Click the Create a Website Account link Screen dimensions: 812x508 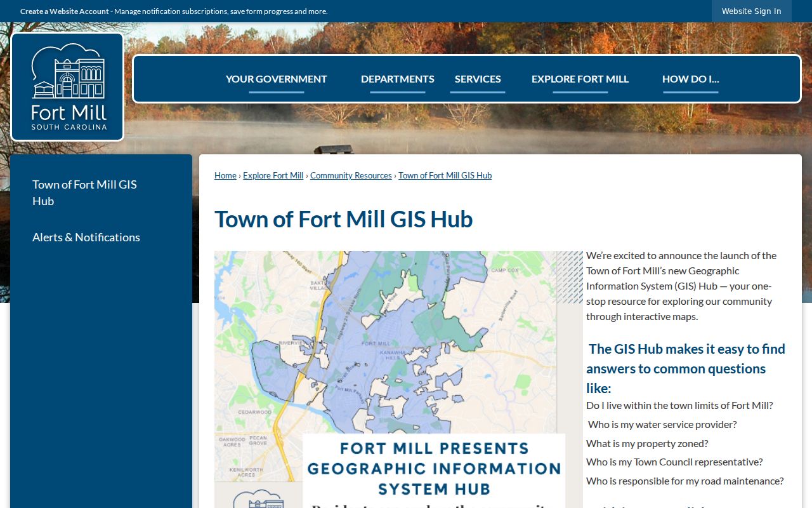pos(65,11)
